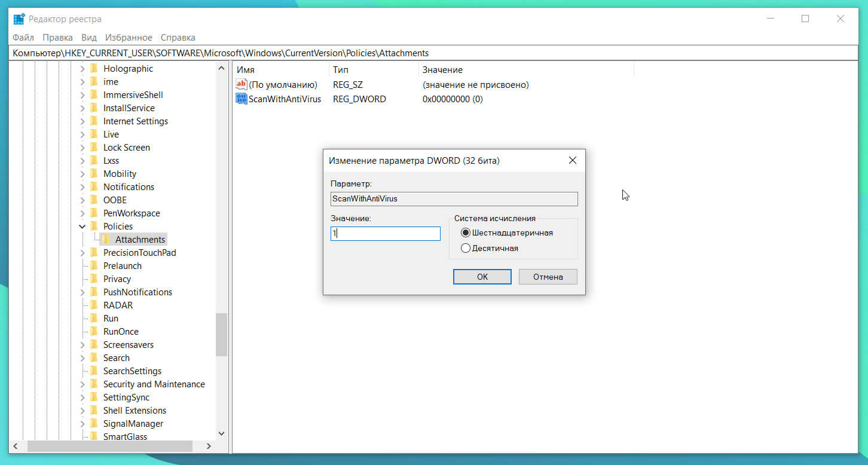
Task: Click the Attachments folder icon
Action: click(106, 239)
